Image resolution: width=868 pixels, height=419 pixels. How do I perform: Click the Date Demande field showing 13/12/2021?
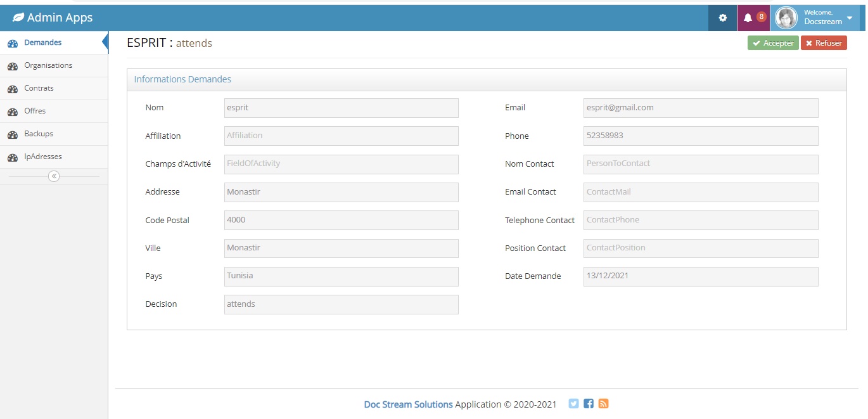(x=701, y=276)
